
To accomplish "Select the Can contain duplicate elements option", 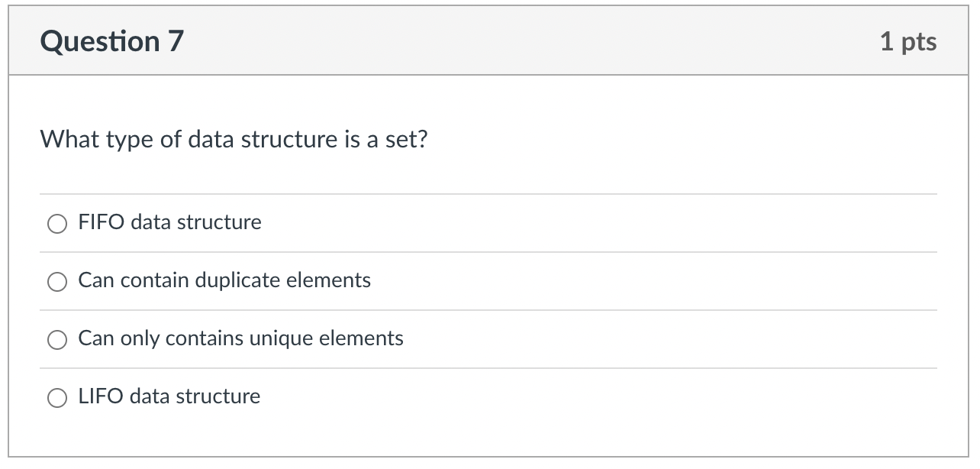I will coord(56,282).
